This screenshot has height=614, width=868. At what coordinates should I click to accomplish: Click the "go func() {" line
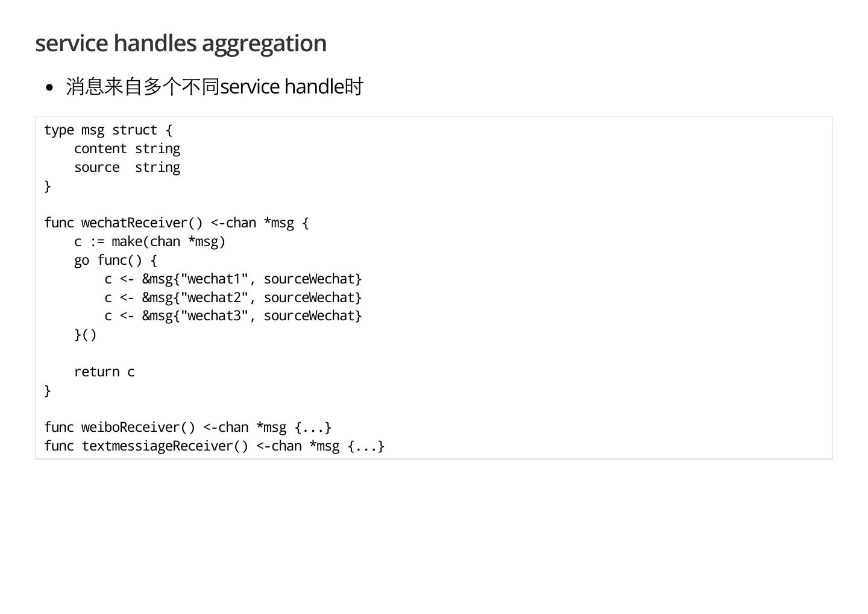coord(115,261)
